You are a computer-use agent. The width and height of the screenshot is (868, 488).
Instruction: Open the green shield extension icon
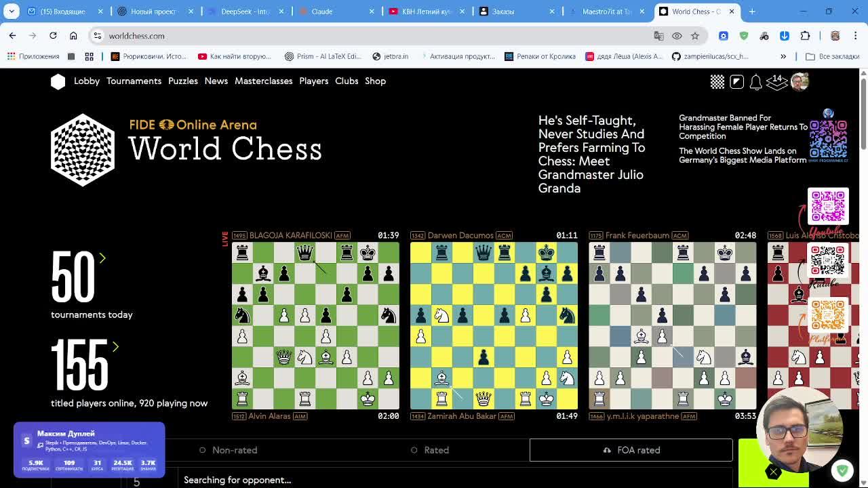tap(744, 36)
